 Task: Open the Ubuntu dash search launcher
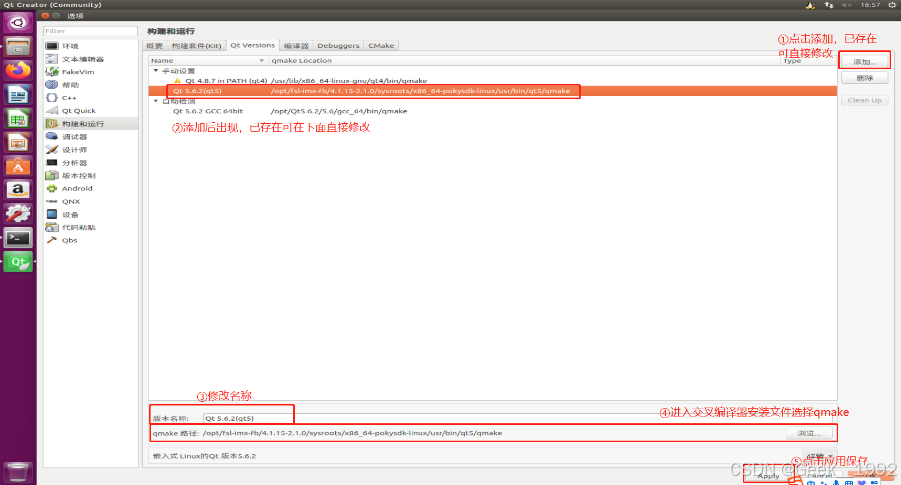tap(18, 22)
